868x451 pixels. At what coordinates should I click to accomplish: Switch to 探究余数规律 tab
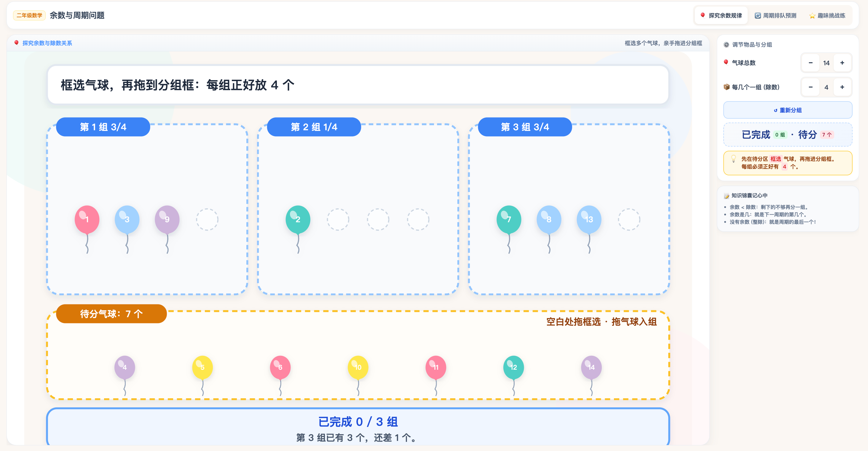pyautogui.click(x=721, y=15)
